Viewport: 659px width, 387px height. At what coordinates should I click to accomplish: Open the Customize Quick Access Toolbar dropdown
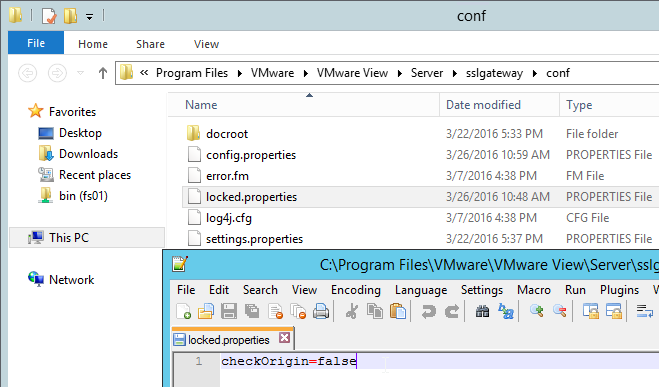pyautogui.click(x=90, y=17)
